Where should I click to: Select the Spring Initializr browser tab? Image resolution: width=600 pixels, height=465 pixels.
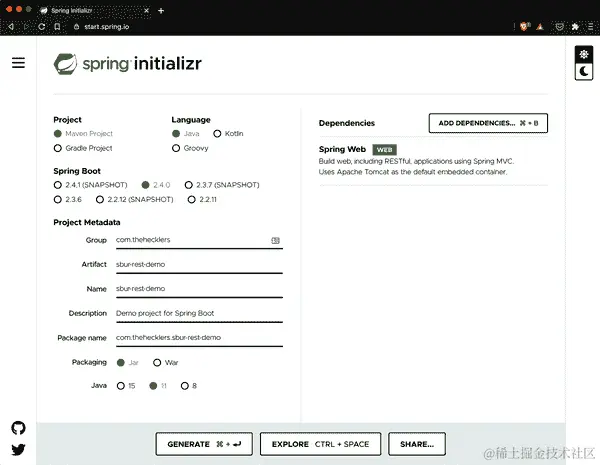pyautogui.click(x=95, y=11)
